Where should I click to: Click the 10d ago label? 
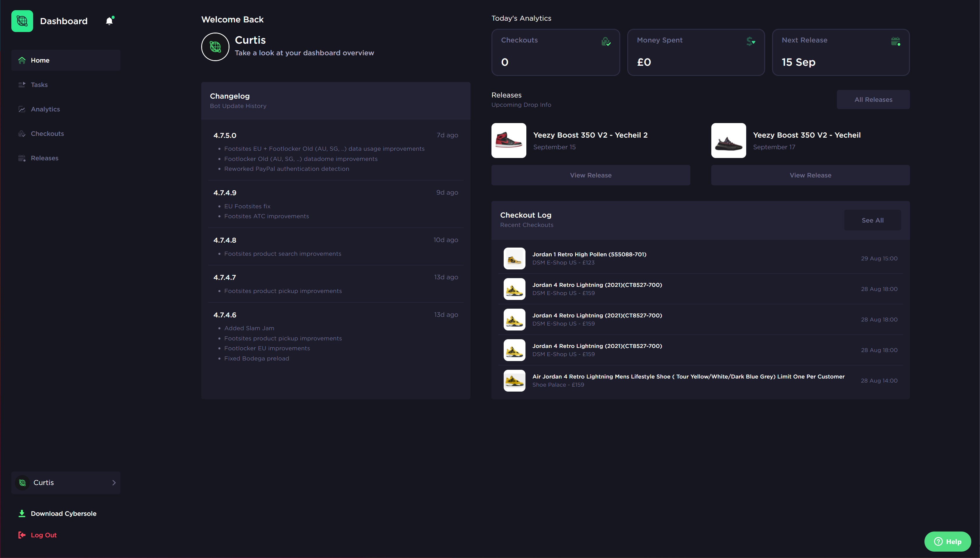(446, 240)
